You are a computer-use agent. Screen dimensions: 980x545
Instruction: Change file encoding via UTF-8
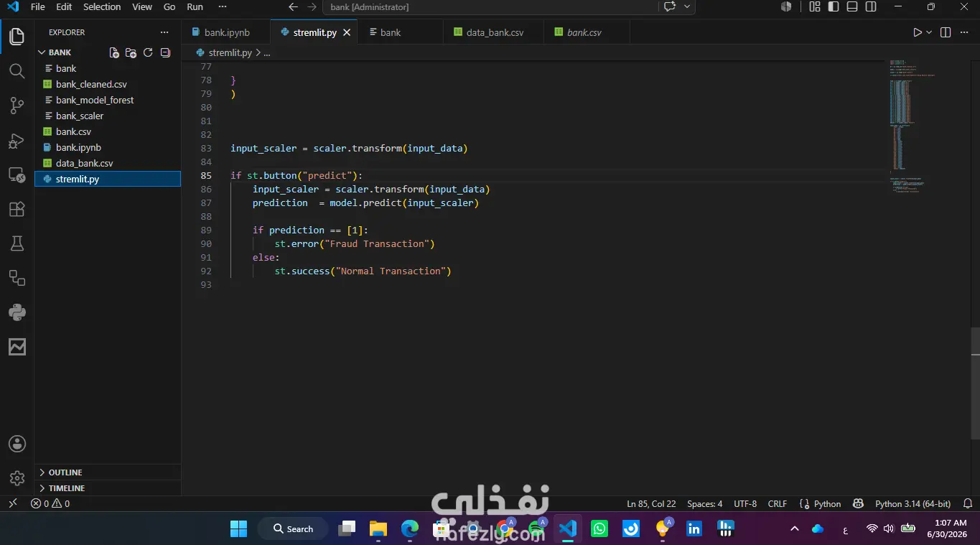point(745,503)
